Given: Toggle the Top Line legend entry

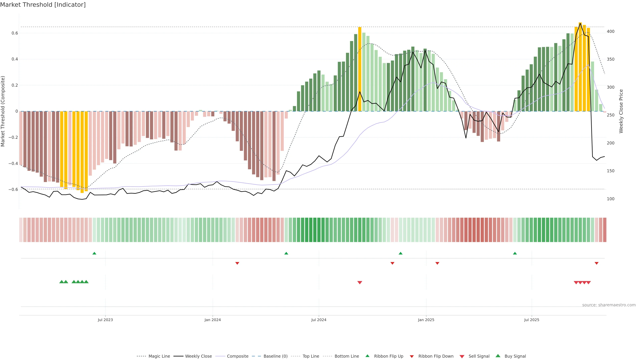Looking at the screenshot, I should [x=311, y=356].
